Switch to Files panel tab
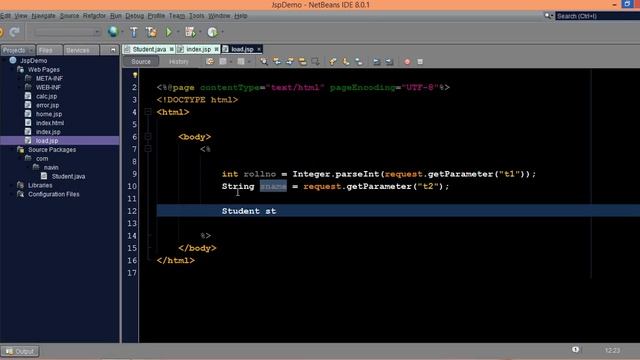 [x=49, y=50]
